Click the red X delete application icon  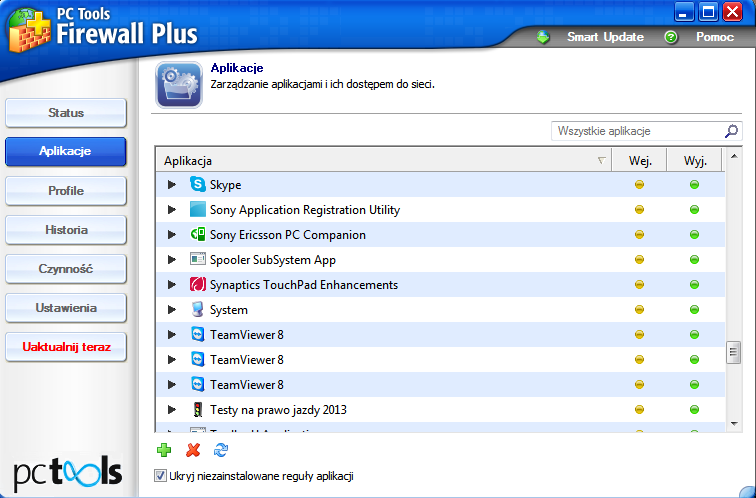[193, 450]
